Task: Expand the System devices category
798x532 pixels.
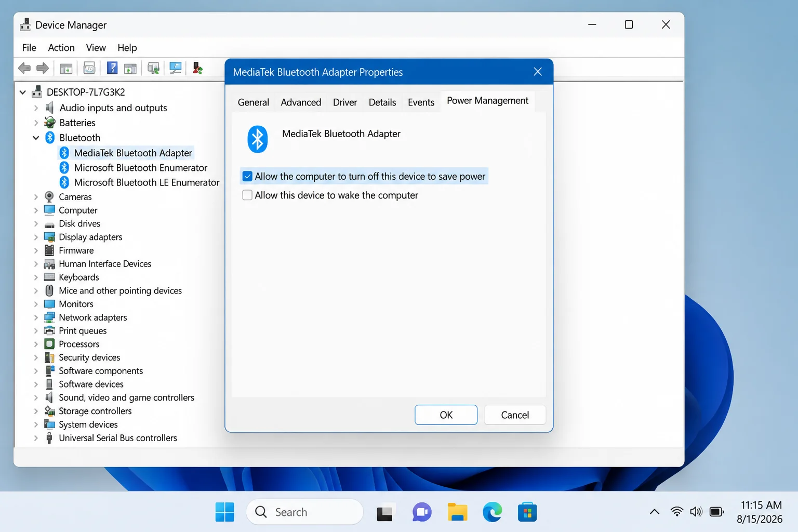Action: (36, 424)
